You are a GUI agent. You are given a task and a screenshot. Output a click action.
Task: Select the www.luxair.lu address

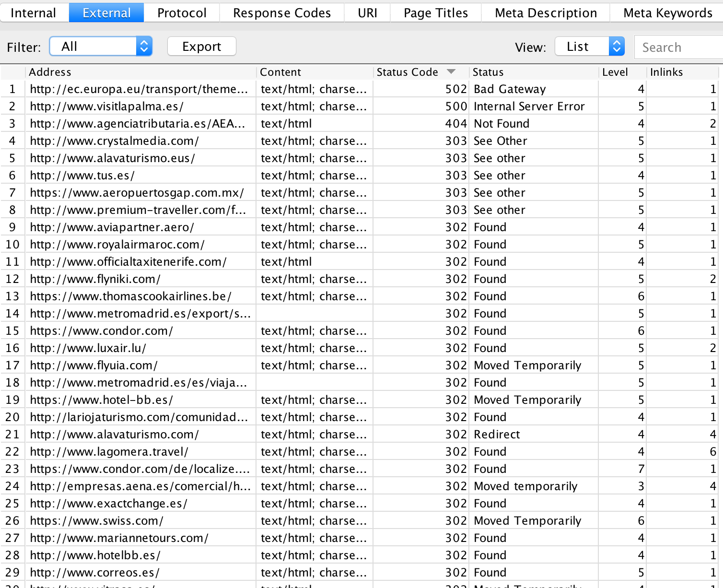pos(88,348)
